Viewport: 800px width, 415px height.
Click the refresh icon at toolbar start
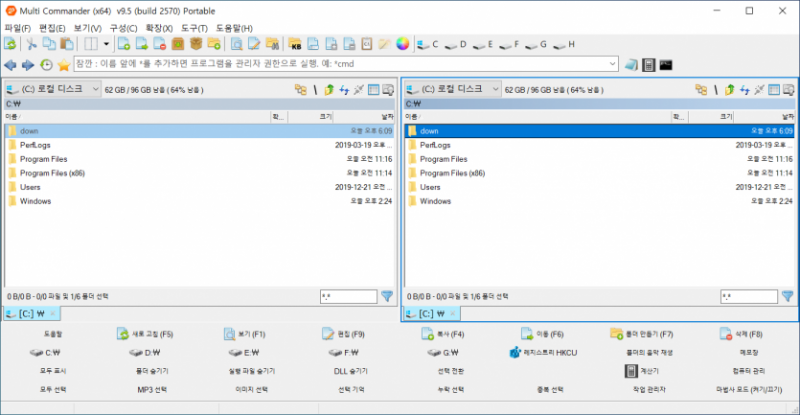tap(10, 44)
